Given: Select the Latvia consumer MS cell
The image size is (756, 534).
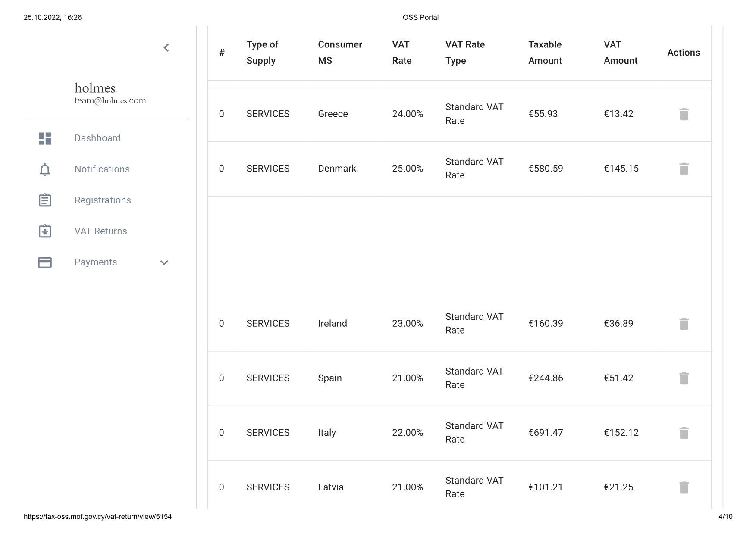Looking at the screenshot, I should point(331,487).
